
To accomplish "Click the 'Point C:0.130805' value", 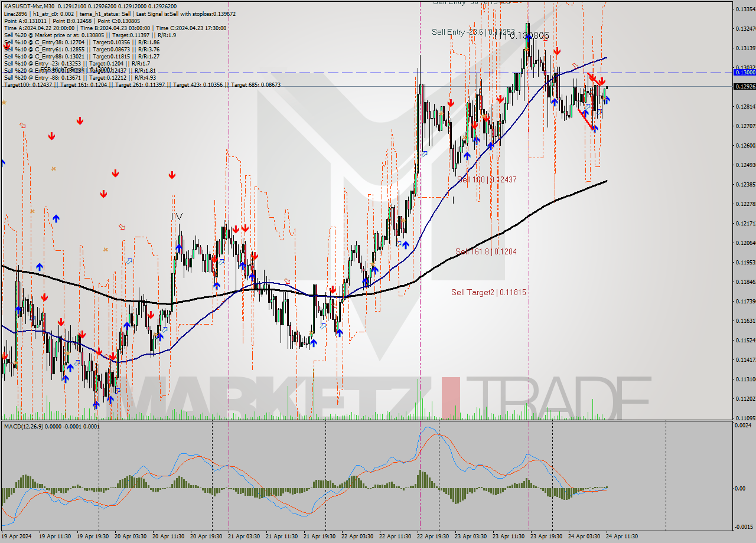I will 118,21.
